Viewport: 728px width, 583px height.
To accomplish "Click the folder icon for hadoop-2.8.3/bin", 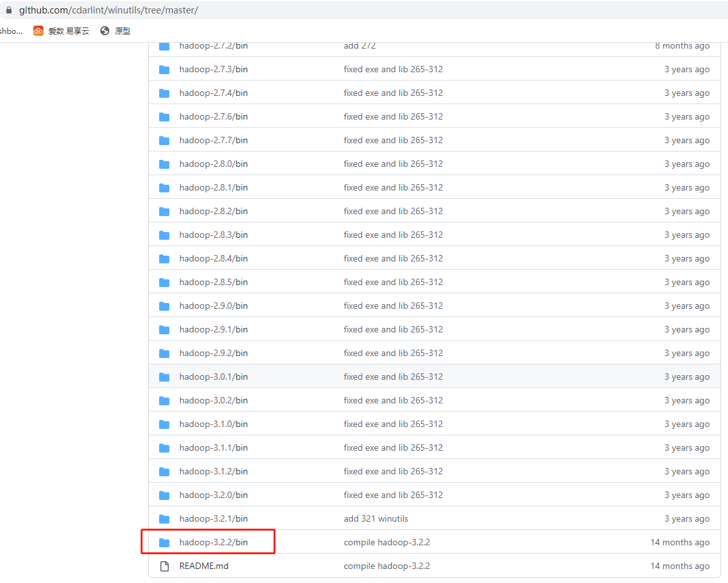I will (x=164, y=235).
